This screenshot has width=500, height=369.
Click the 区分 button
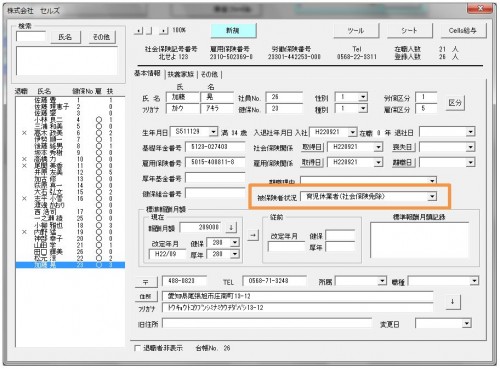tap(455, 103)
